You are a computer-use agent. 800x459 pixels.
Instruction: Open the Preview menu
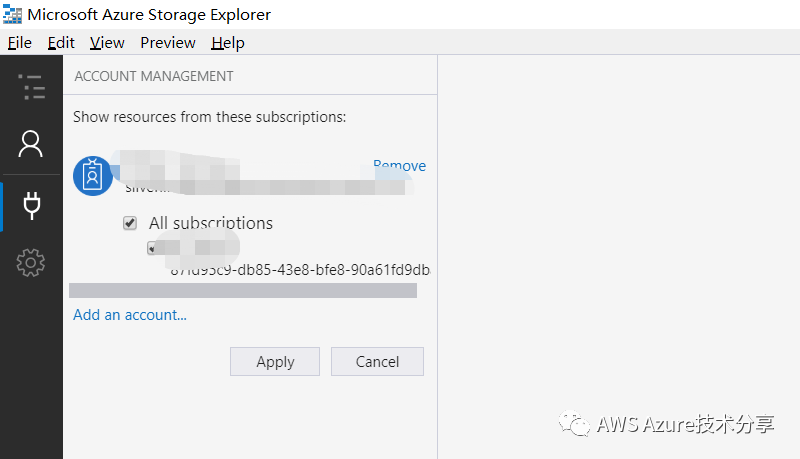(x=168, y=43)
